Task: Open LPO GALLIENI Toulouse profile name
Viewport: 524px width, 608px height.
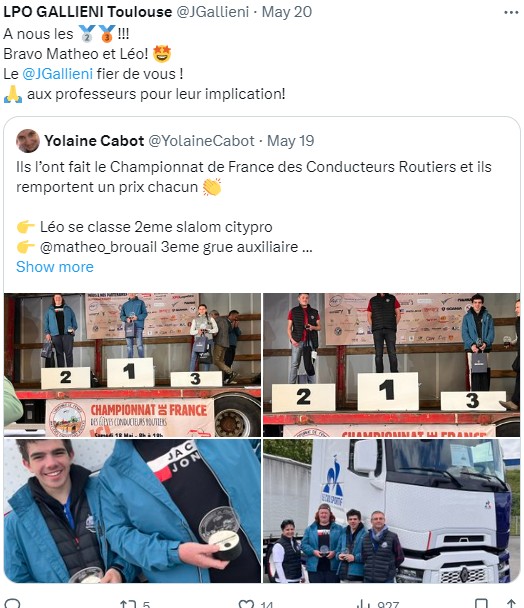Action: pyautogui.click(x=88, y=12)
